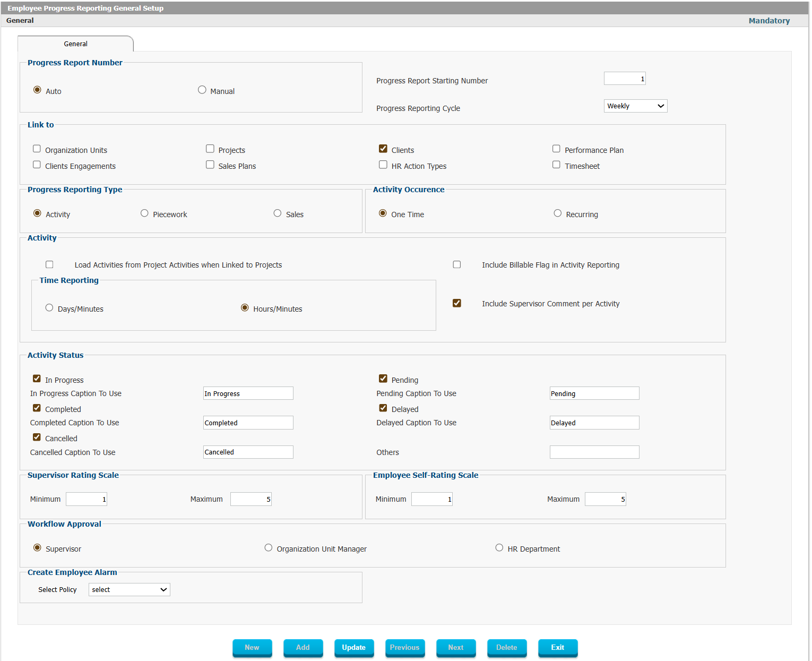Click the Mandatory label in header
The height and width of the screenshot is (661, 812).
pos(769,21)
